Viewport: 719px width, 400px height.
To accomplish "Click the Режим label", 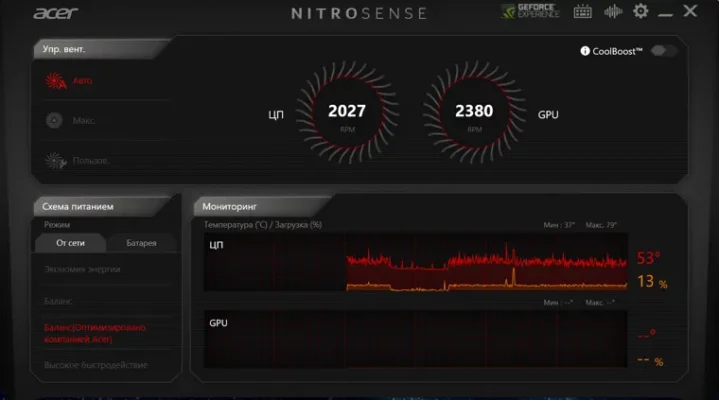I will click(57, 225).
